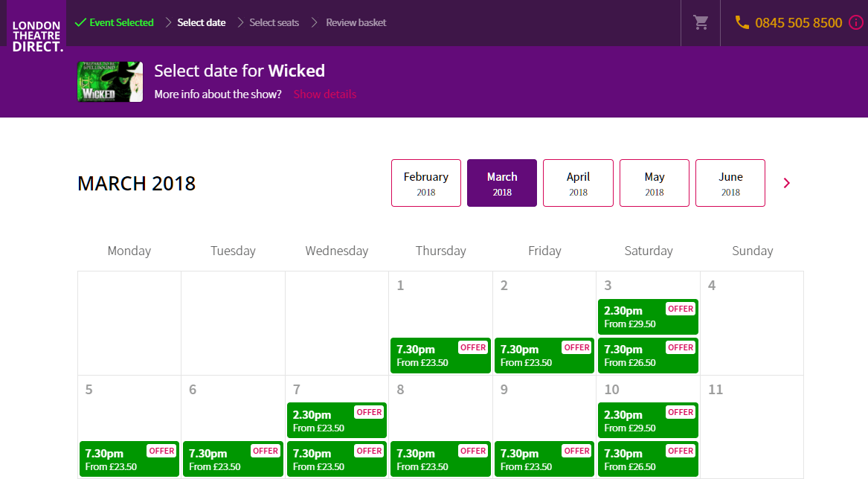Click the info circle icon at top right
This screenshot has height=479, width=868.
(855, 22)
